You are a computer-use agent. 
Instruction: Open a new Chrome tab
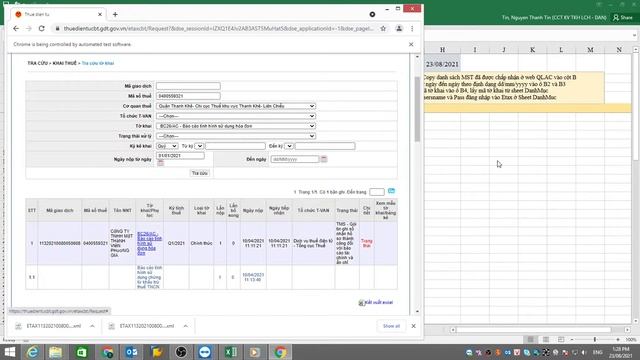pyautogui.click(x=115, y=14)
